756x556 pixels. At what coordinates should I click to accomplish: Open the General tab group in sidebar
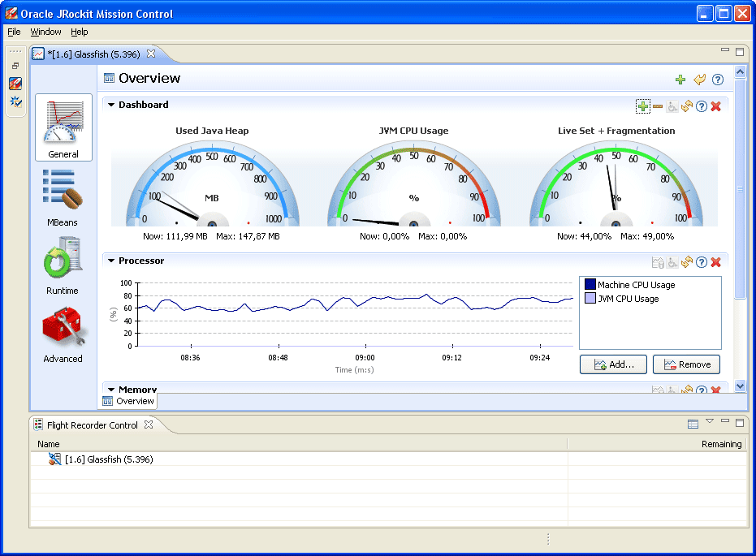63,127
